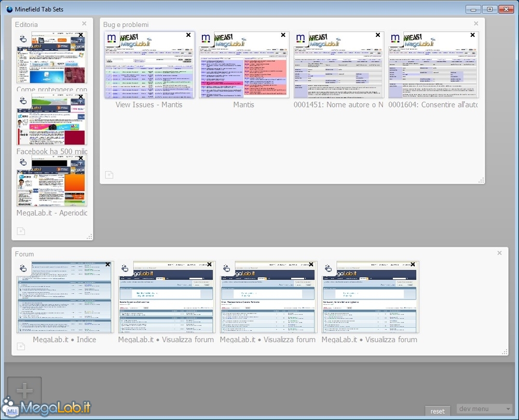Close the '0001604: Consentire' tab
This screenshot has width=519, height=420.
click(x=473, y=35)
